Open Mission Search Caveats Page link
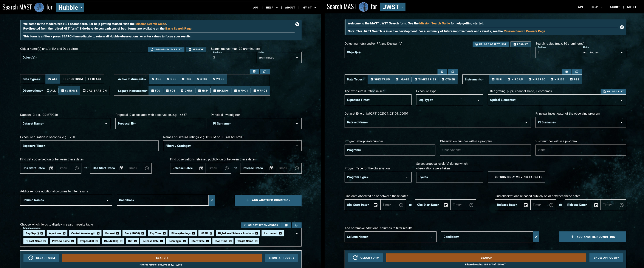The height and width of the screenshot is (268, 644). (x=524, y=31)
